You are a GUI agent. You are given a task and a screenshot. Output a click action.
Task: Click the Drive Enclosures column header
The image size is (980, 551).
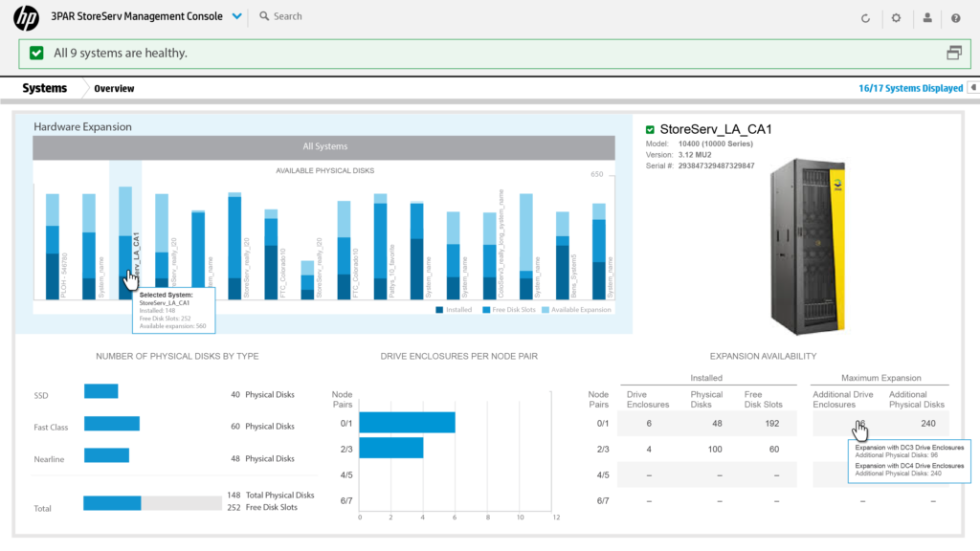[x=648, y=399]
